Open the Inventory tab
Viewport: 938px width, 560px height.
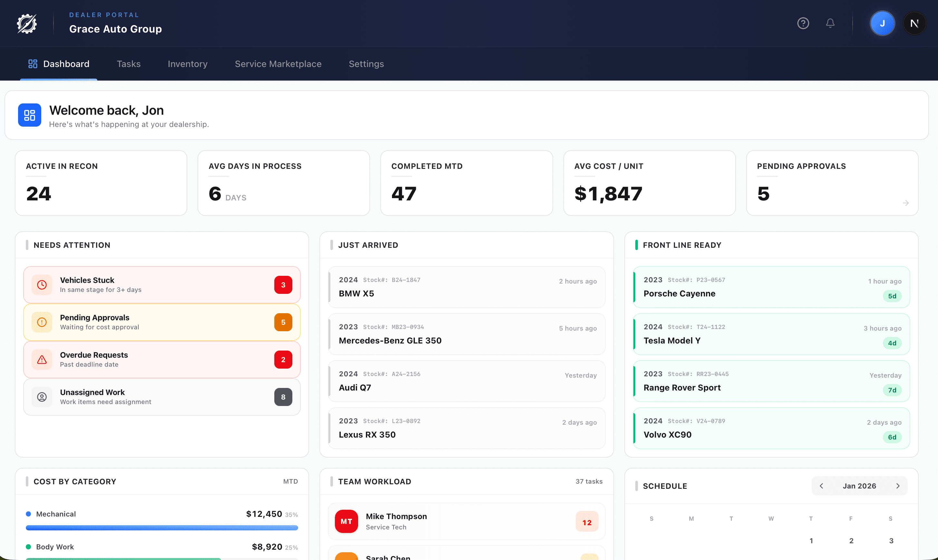click(x=188, y=64)
